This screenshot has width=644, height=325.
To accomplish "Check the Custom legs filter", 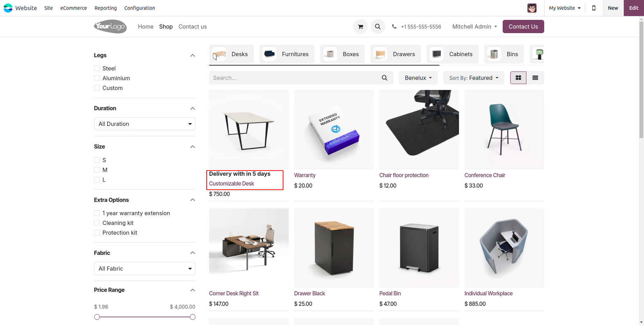I will click(x=97, y=88).
